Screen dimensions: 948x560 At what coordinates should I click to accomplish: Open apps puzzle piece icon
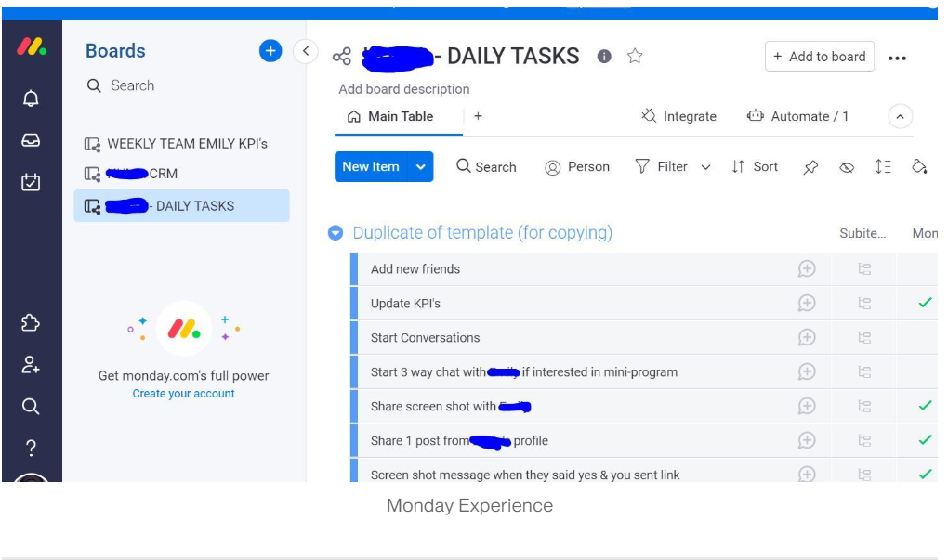pos(31,323)
